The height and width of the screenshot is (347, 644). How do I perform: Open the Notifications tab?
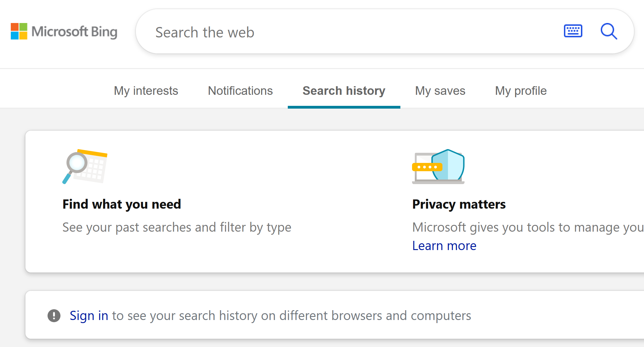(240, 91)
